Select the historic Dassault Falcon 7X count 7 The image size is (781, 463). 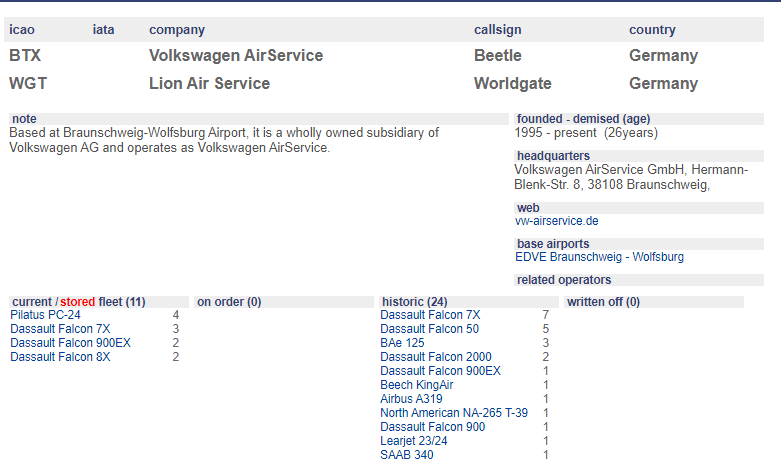pos(546,315)
